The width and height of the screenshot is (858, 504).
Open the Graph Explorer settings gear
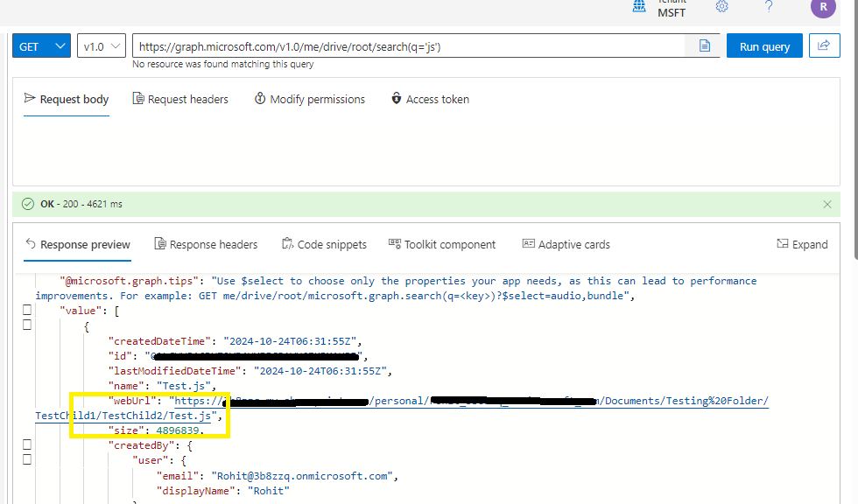click(721, 6)
